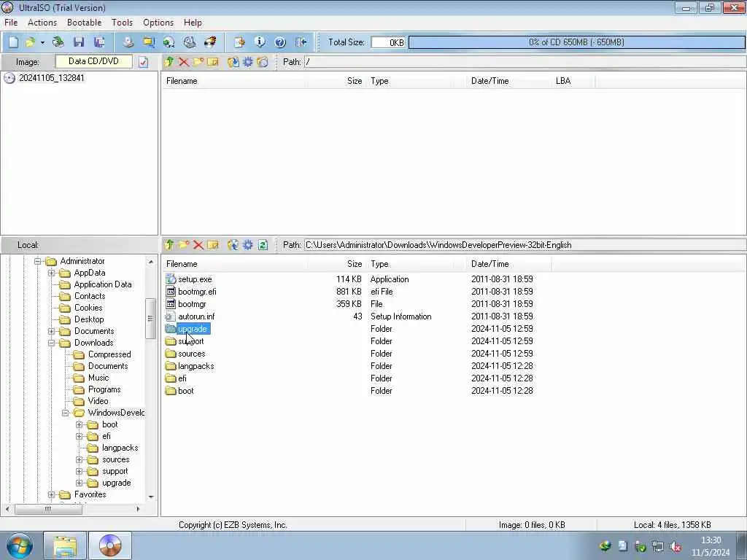Click the Open image file folder icon

[31, 42]
